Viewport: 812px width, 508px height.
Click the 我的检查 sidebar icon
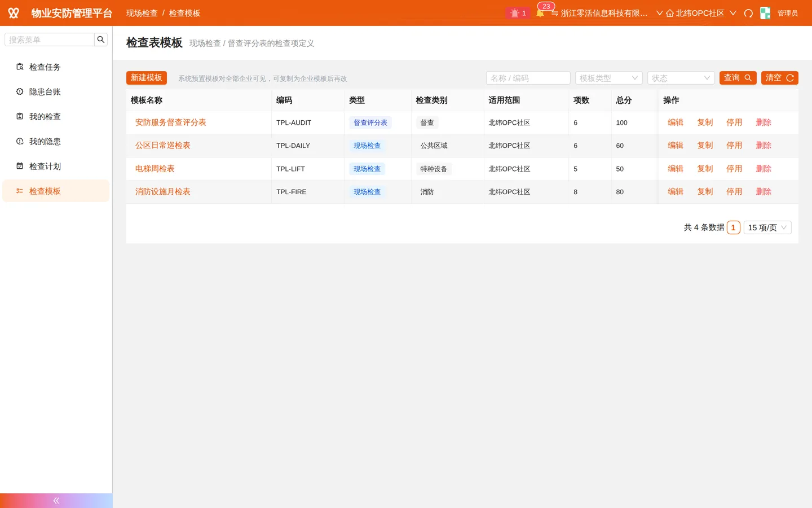tap(20, 116)
